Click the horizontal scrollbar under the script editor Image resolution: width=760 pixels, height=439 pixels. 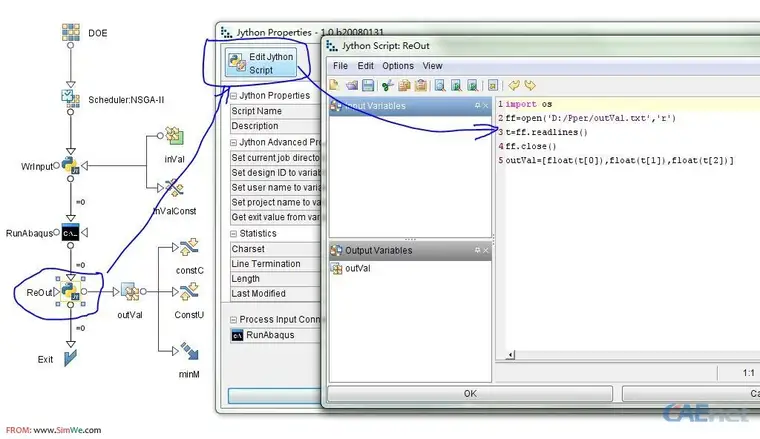[620, 354]
